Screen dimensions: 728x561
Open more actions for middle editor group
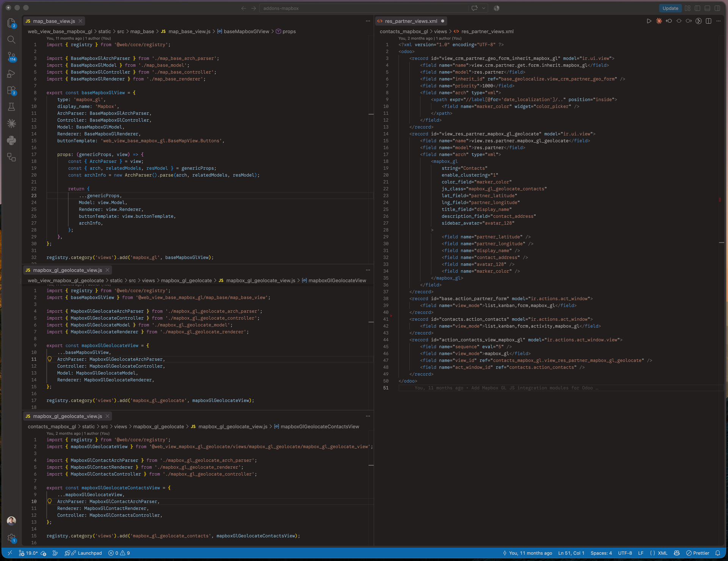tap(368, 270)
